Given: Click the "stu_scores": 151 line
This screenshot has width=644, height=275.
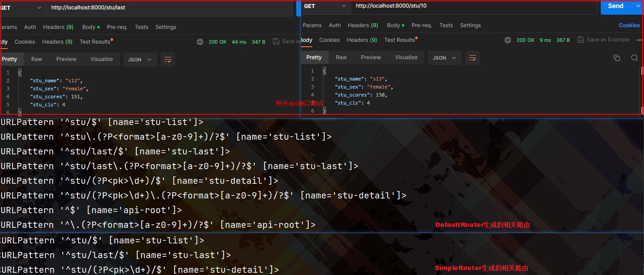Looking at the screenshot, I should click(56, 97).
